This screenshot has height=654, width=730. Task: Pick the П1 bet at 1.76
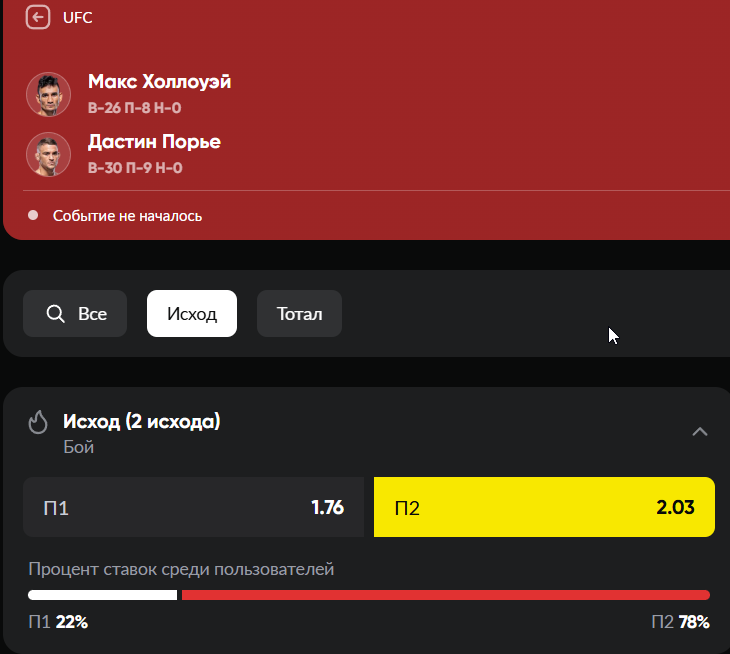tap(193, 507)
